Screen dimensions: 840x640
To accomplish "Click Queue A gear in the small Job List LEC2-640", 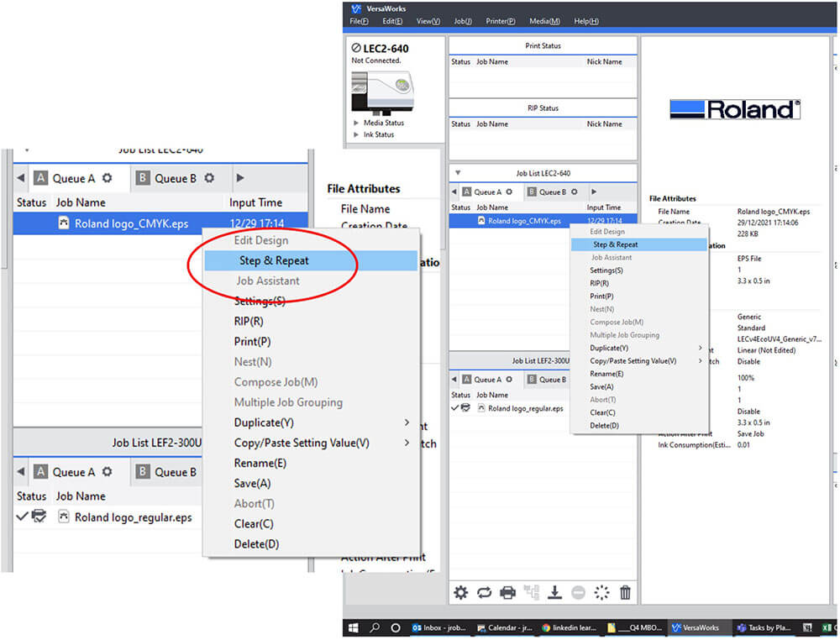I will [509, 191].
